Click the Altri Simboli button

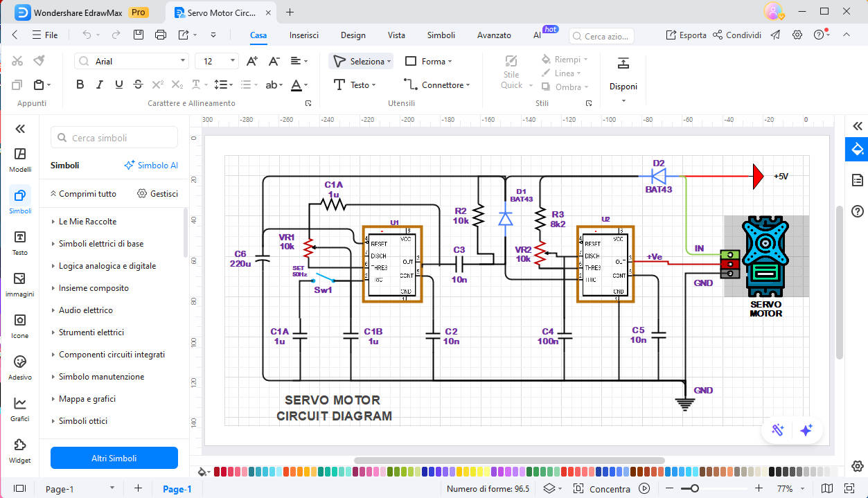click(x=114, y=458)
